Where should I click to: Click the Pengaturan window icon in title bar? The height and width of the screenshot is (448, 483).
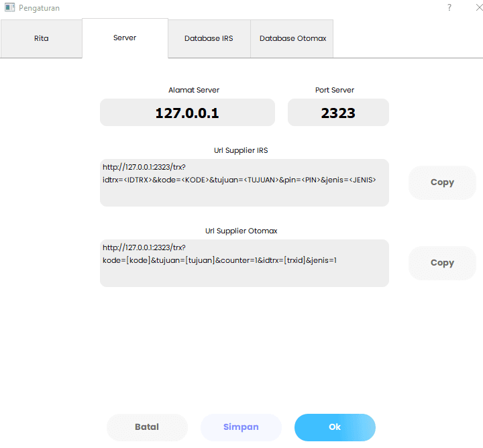click(x=9, y=8)
